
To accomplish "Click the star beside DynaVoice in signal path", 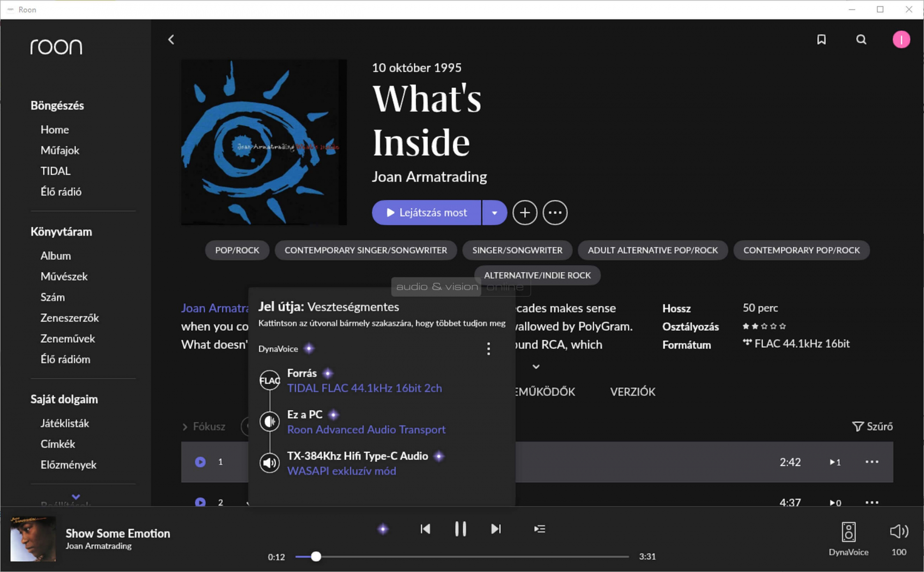I will [x=309, y=348].
